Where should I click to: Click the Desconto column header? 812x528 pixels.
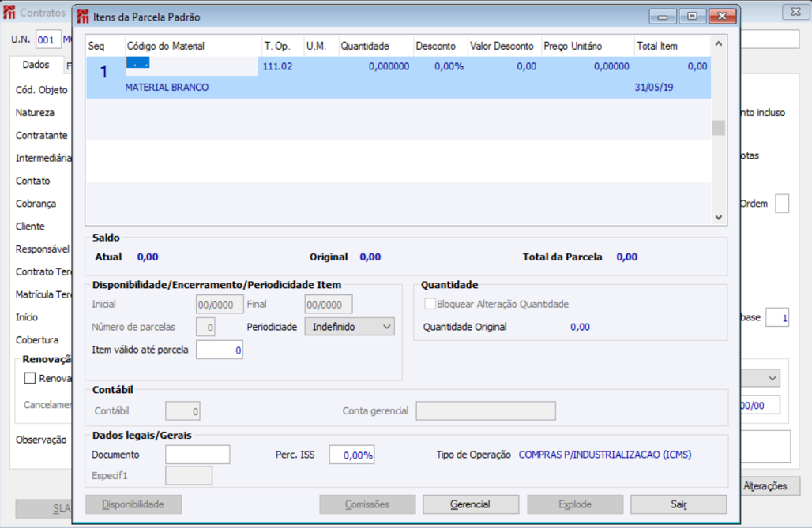click(x=441, y=46)
